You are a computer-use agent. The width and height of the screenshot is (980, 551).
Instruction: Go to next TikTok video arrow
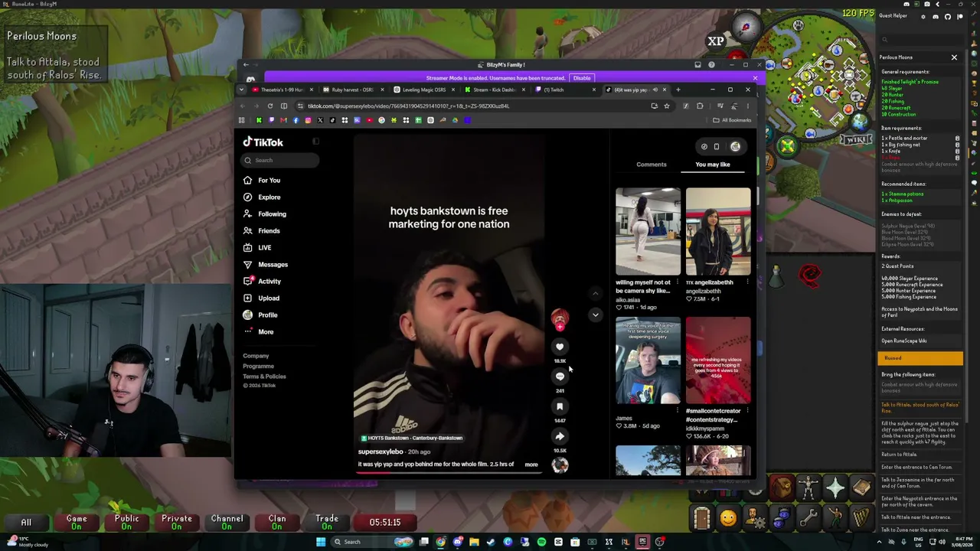coord(595,315)
